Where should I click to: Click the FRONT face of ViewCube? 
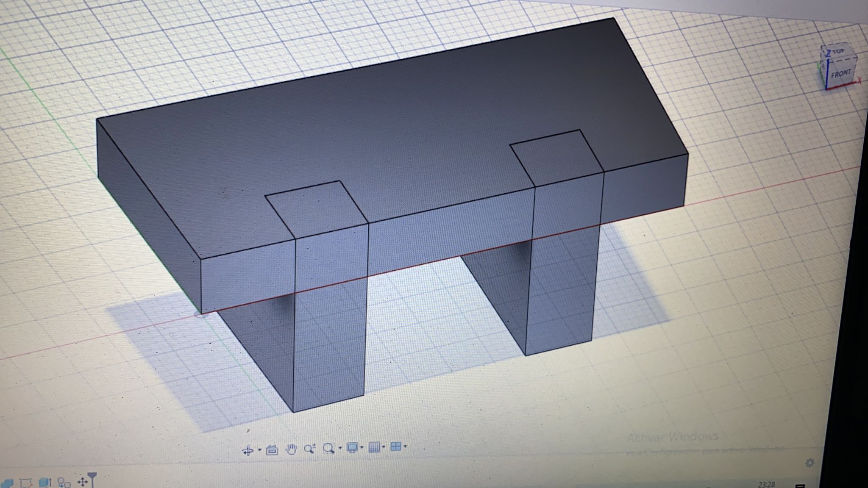click(841, 74)
